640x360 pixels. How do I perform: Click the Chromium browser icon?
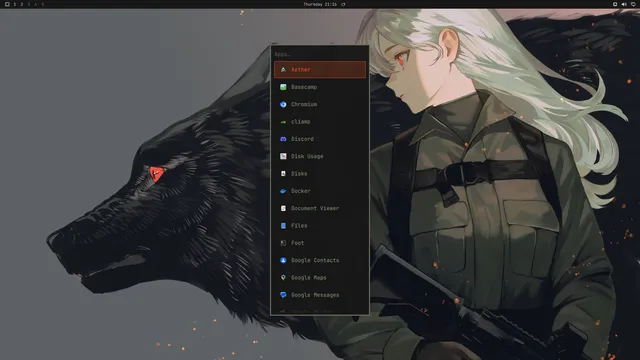click(283, 104)
